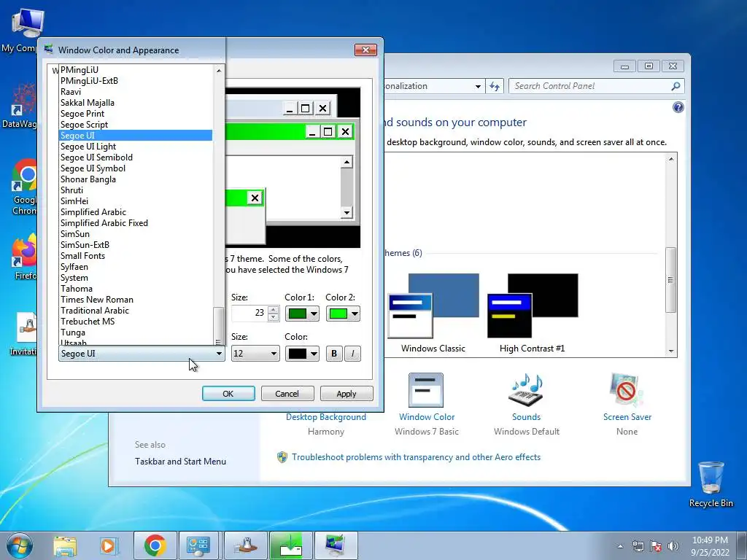Open Color 2 bright green swatch dropdown
This screenshot has height=560, width=747.
(x=343, y=314)
